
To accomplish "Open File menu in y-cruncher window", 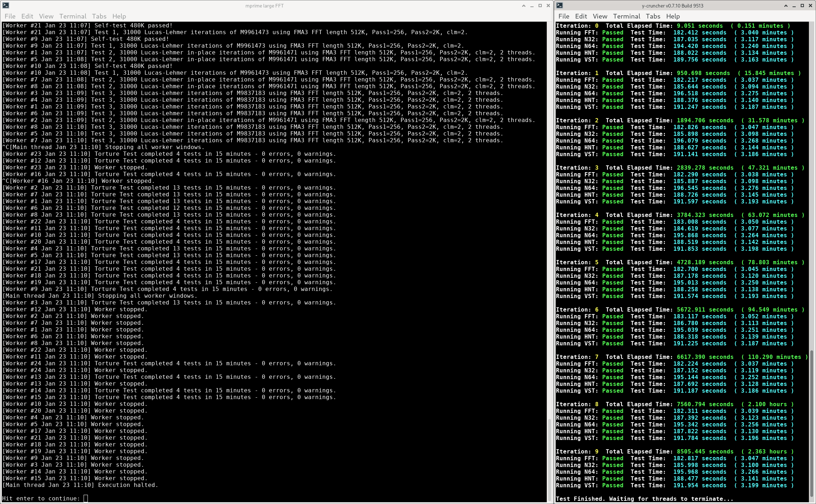I will pyautogui.click(x=564, y=16).
